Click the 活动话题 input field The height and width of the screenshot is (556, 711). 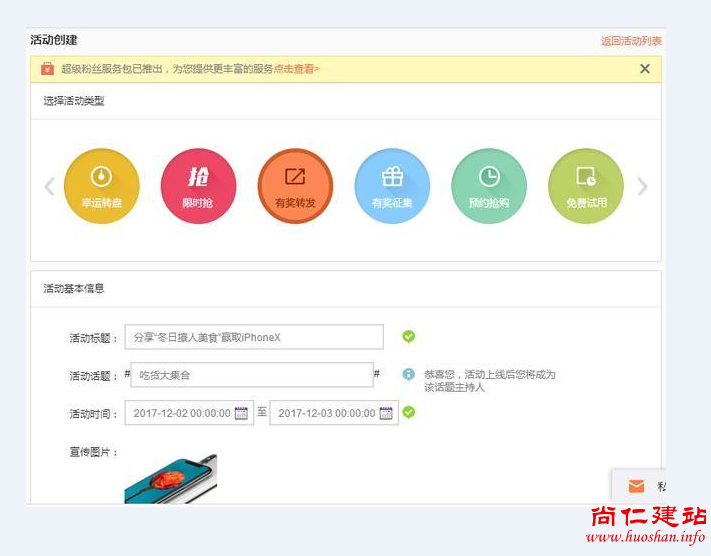pyautogui.click(x=252, y=375)
